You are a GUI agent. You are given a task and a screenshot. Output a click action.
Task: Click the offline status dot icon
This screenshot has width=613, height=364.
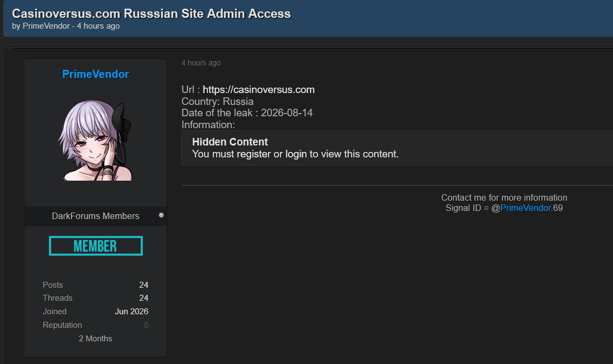pos(161,215)
